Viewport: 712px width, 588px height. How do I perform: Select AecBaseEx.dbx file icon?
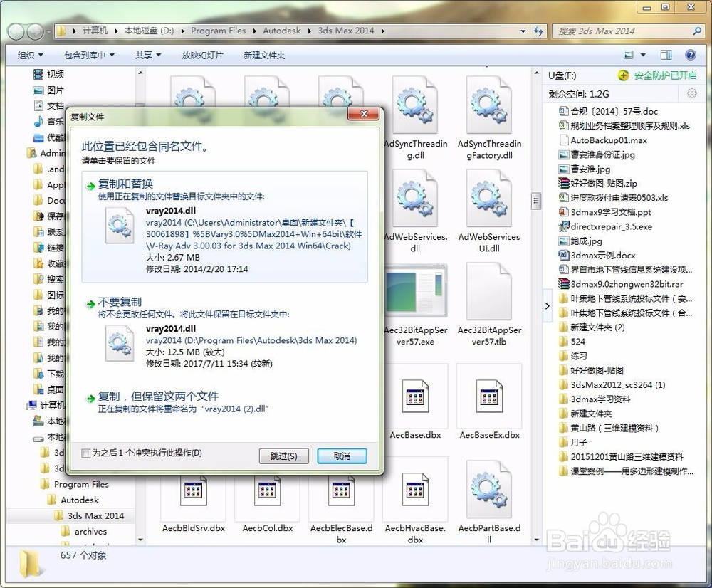tap(489, 396)
